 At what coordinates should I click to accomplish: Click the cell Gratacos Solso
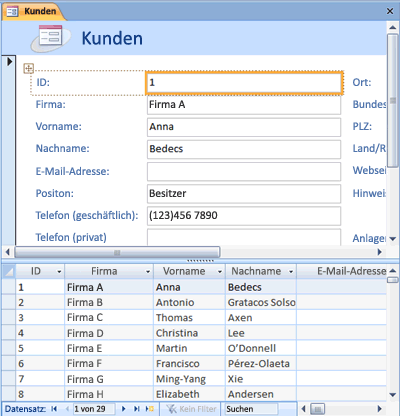261,303
